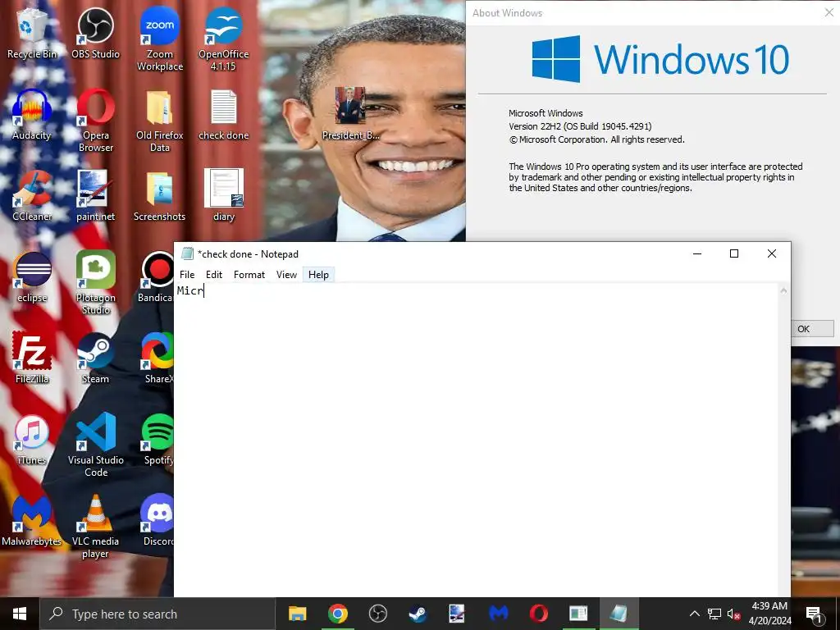Select the check done text file icon
This screenshot has height=630, width=840.
coord(223,115)
